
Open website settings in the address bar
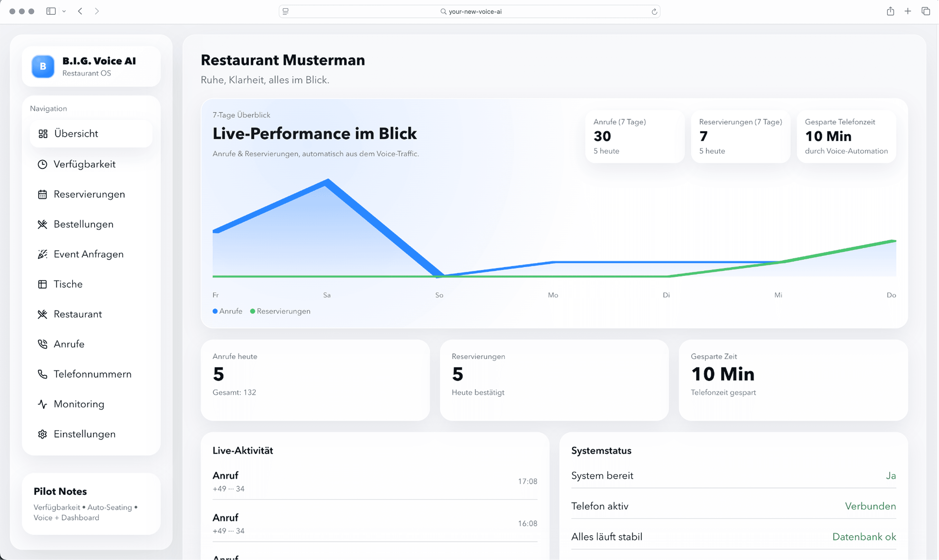[x=285, y=11]
